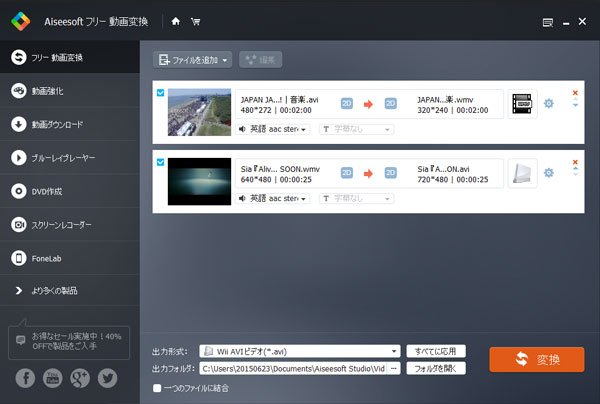
Task: Open FoneLab from the sidebar
Action: coord(70,258)
